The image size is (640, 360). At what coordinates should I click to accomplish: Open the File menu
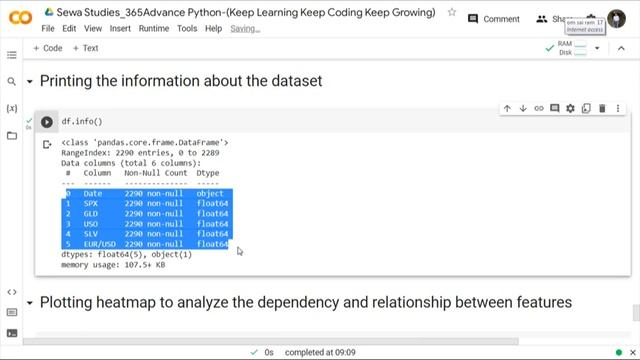[48, 29]
